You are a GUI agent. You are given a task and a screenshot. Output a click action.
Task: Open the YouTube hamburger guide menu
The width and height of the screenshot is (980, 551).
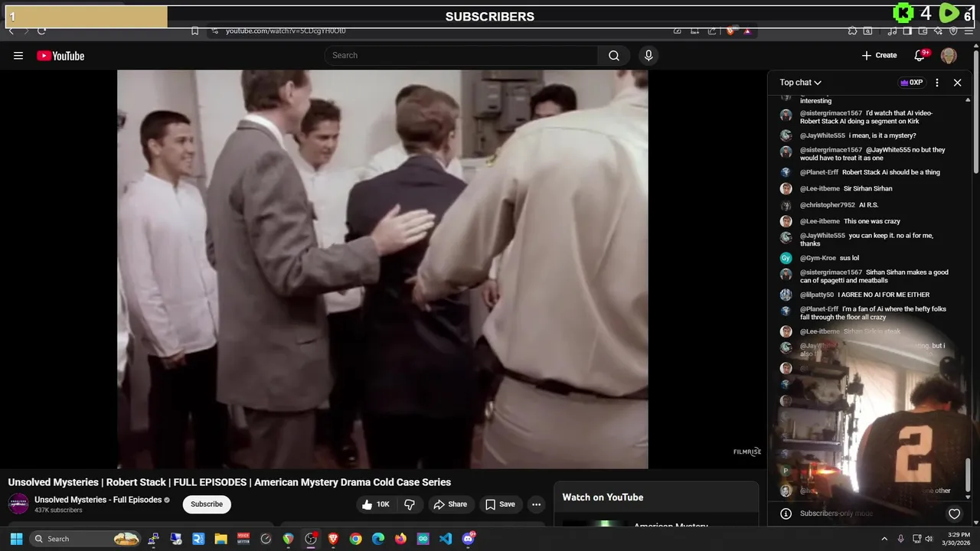coord(18,56)
